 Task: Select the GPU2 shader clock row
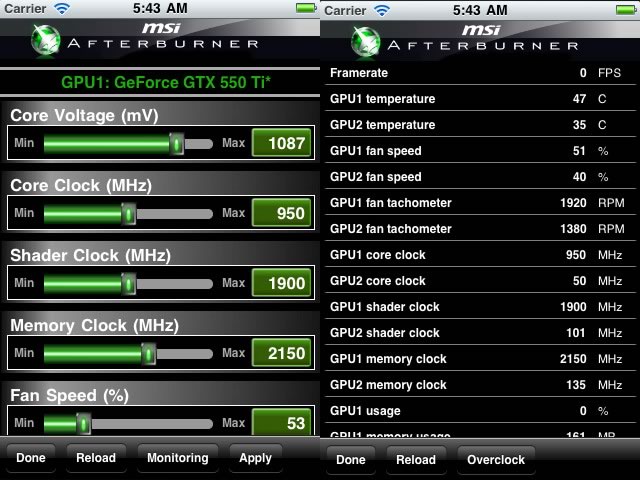click(x=480, y=333)
